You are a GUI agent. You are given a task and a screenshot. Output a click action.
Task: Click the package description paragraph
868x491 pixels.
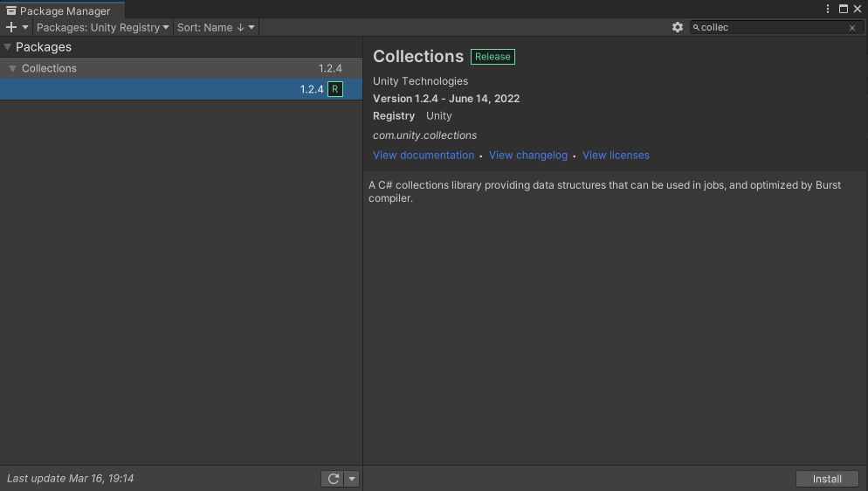[x=604, y=191]
